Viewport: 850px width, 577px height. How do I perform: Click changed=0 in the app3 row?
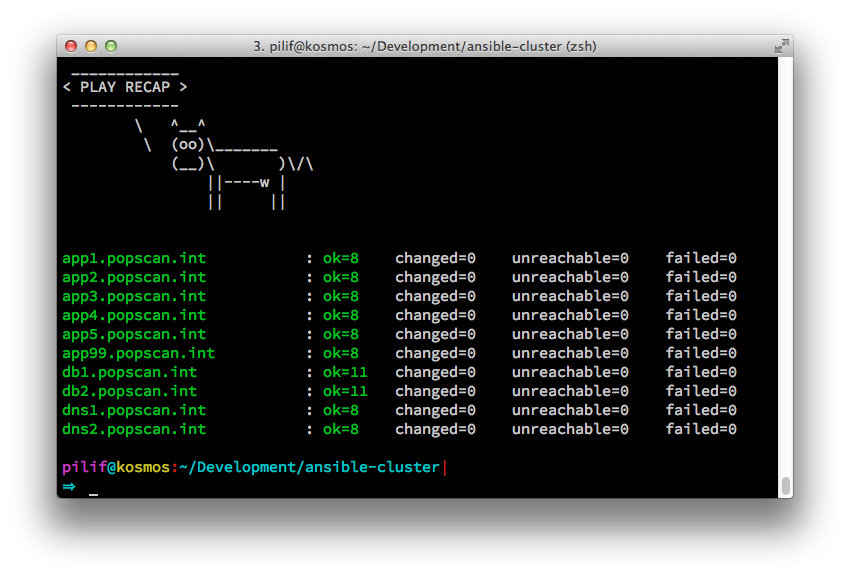tap(435, 297)
